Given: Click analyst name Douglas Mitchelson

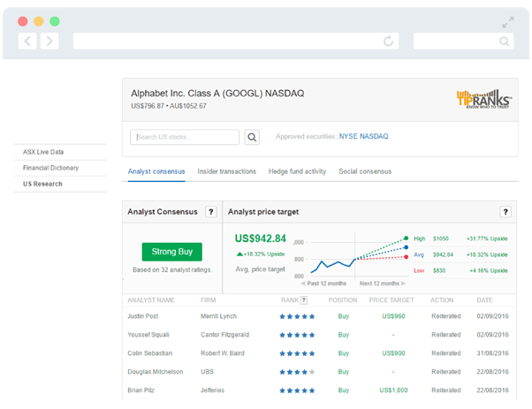Looking at the screenshot, I should [156, 372].
